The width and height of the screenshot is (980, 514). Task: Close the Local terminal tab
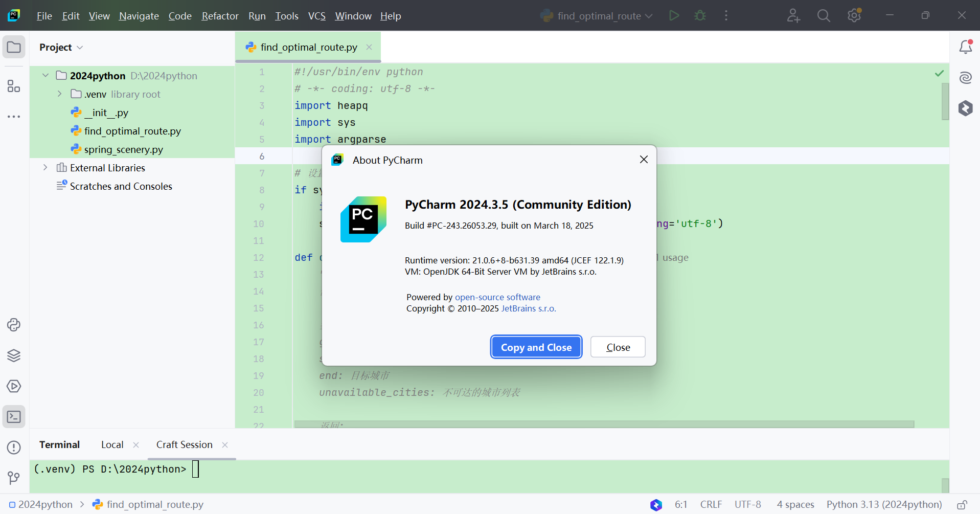136,445
